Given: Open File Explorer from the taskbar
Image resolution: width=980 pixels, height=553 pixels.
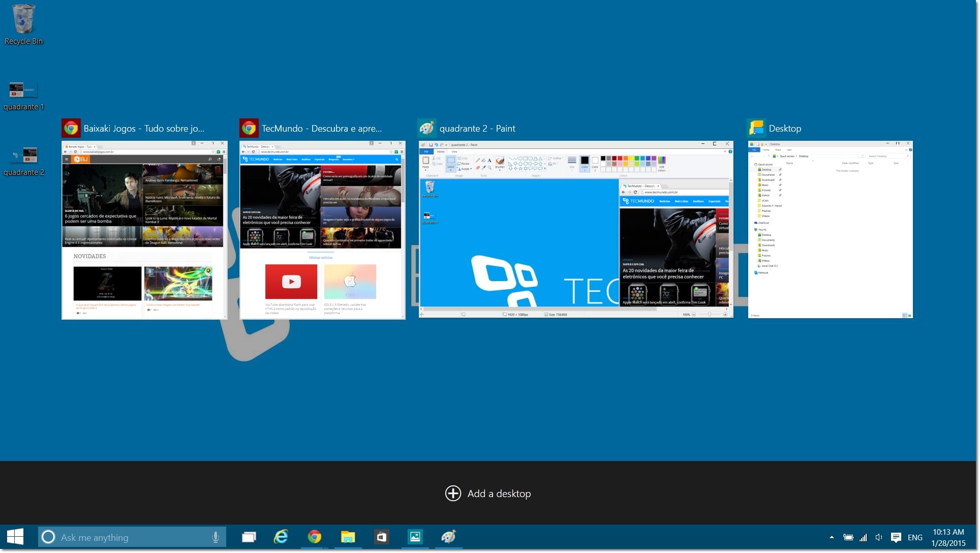Looking at the screenshot, I should click(348, 537).
